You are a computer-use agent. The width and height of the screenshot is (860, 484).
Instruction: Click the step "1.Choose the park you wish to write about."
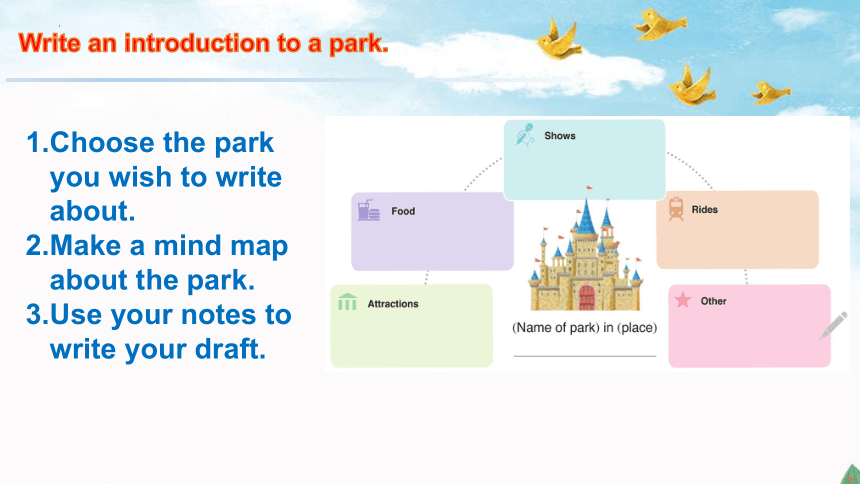154,177
